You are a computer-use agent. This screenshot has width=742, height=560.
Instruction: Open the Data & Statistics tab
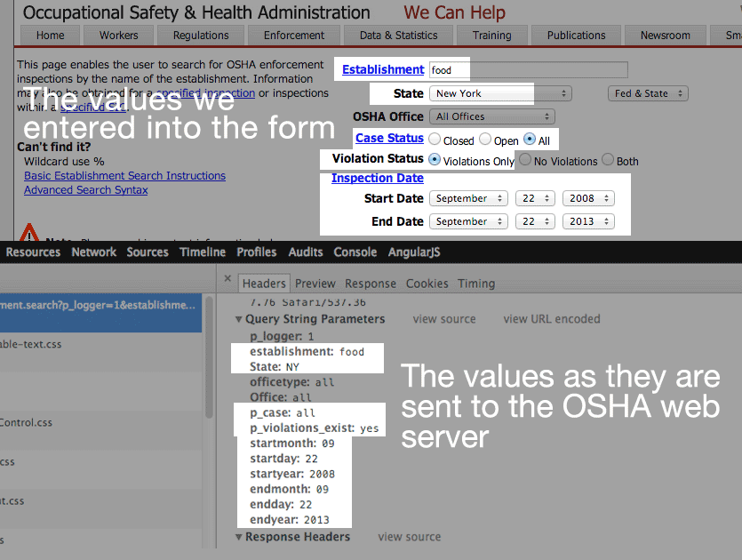[x=398, y=36]
